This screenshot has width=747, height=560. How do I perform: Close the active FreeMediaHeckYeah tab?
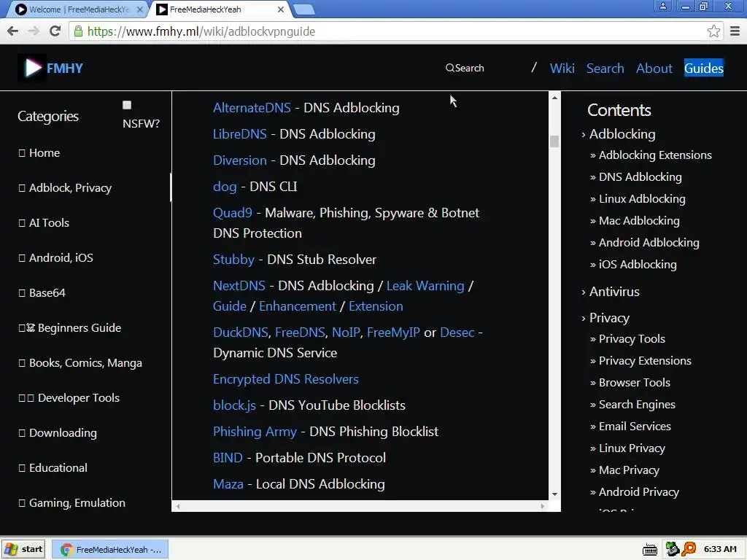click(281, 9)
